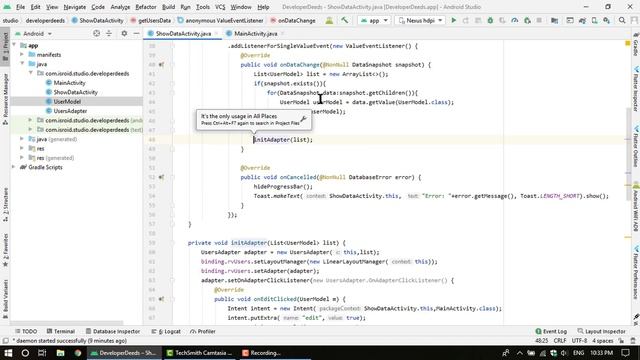Collapse the com.isroid.studio.developerdeeds package
The image size is (640, 360).
(x=31, y=73)
